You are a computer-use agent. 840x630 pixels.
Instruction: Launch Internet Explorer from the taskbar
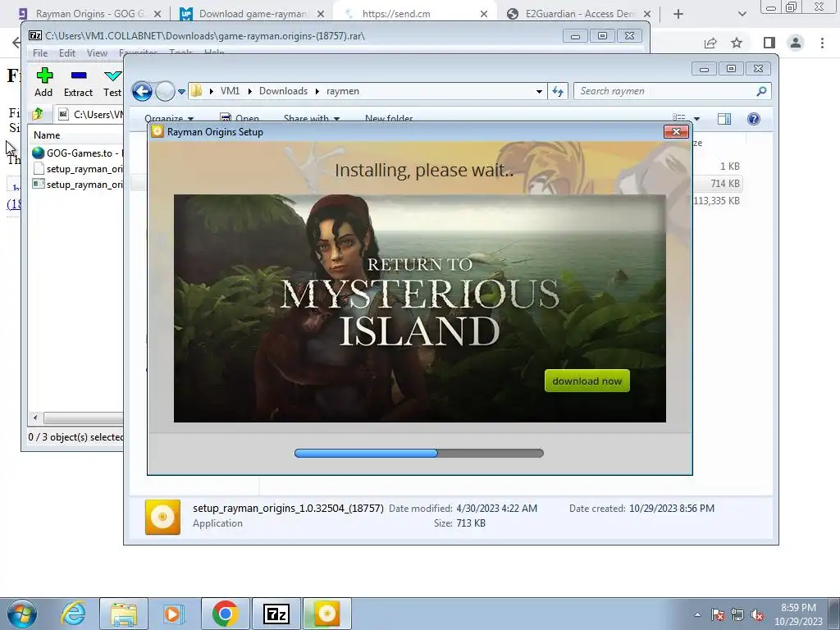(73, 614)
